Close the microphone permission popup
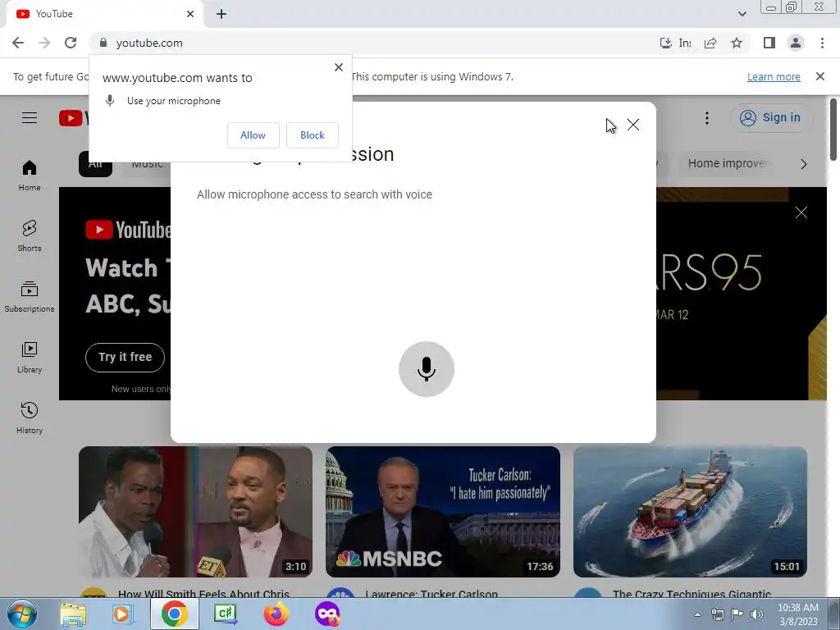840x630 pixels. (339, 67)
